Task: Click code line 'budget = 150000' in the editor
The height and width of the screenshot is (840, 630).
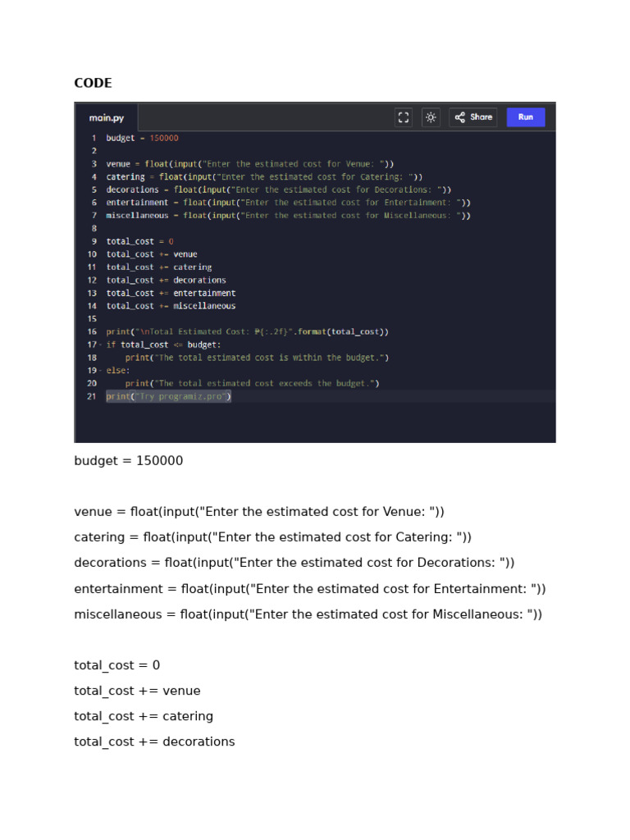Action: pos(142,138)
